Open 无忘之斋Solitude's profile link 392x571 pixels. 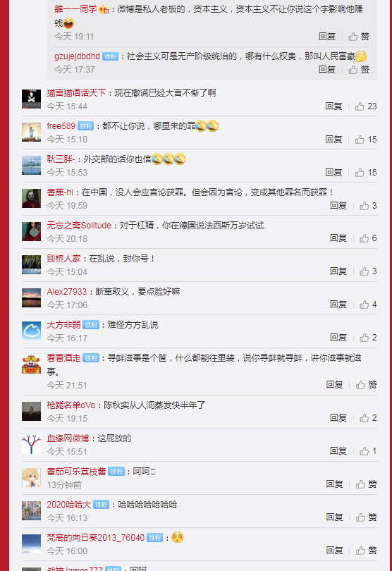point(79,226)
